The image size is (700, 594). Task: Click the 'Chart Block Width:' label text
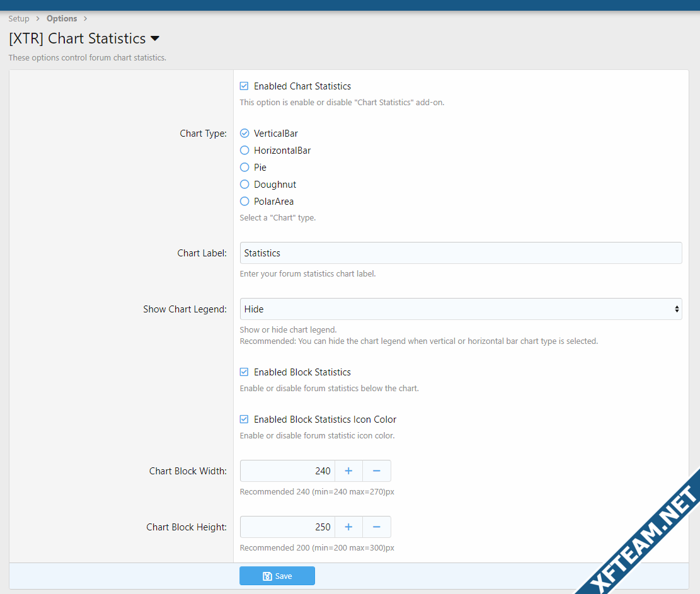pos(188,471)
